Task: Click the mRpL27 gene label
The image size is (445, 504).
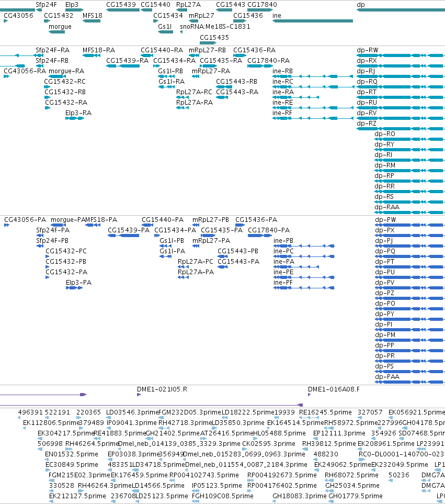Action: 201,15
